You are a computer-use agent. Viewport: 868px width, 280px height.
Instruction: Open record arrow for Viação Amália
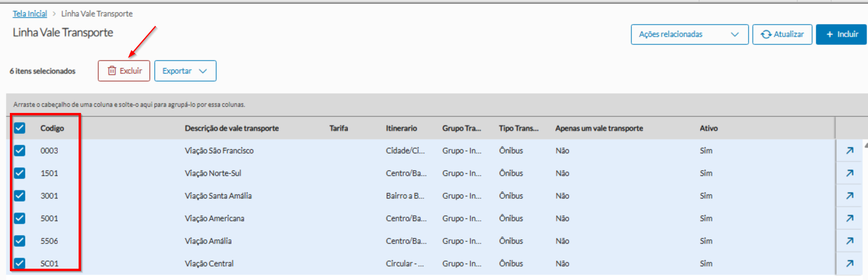pyautogui.click(x=850, y=241)
